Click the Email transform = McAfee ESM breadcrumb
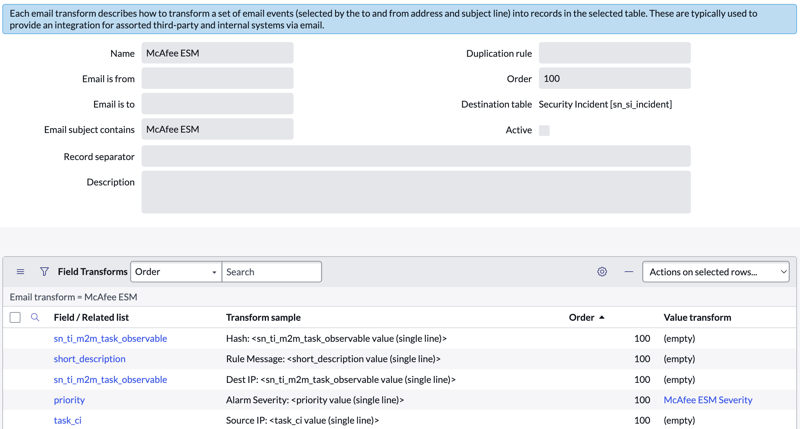 click(x=73, y=297)
